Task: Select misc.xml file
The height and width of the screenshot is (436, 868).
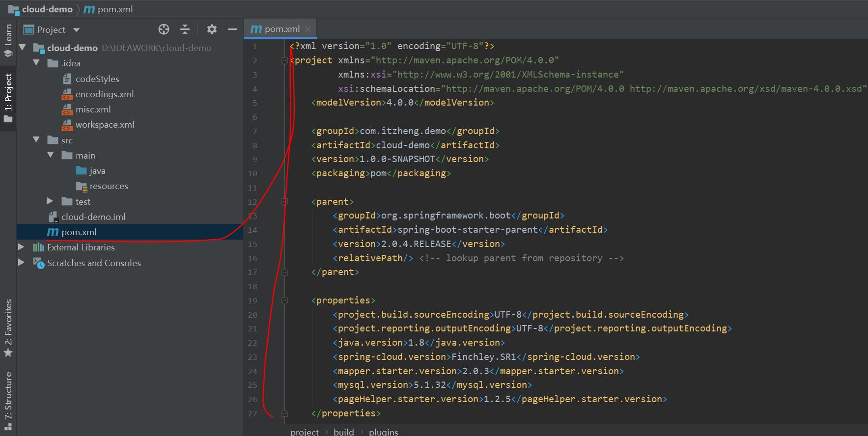Action: pyautogui.click(x=93, y=109)
